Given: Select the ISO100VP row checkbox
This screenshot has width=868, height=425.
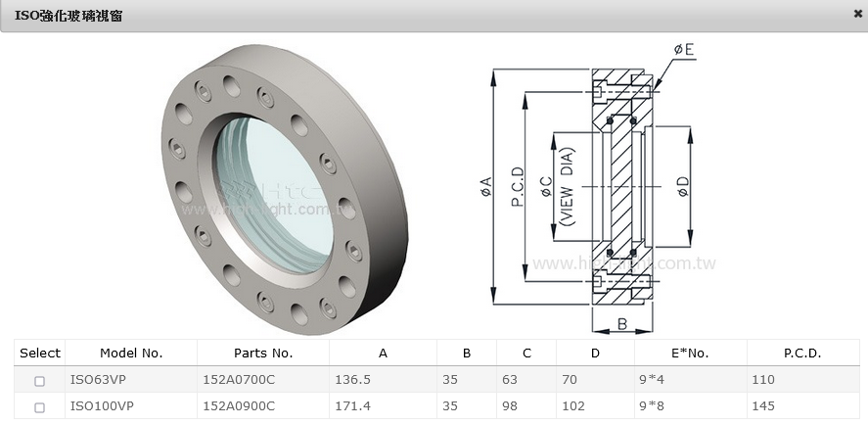Looking at the screenshot, I should [x=40, y=406].
